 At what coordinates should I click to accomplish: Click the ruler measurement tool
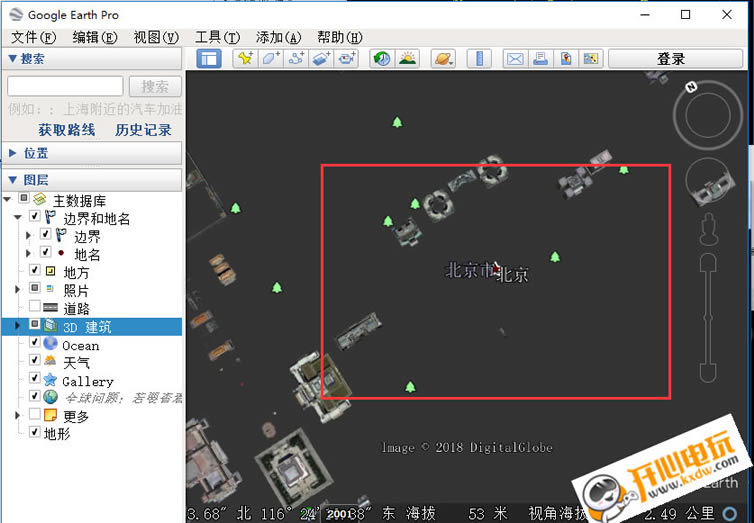point(479,59)
